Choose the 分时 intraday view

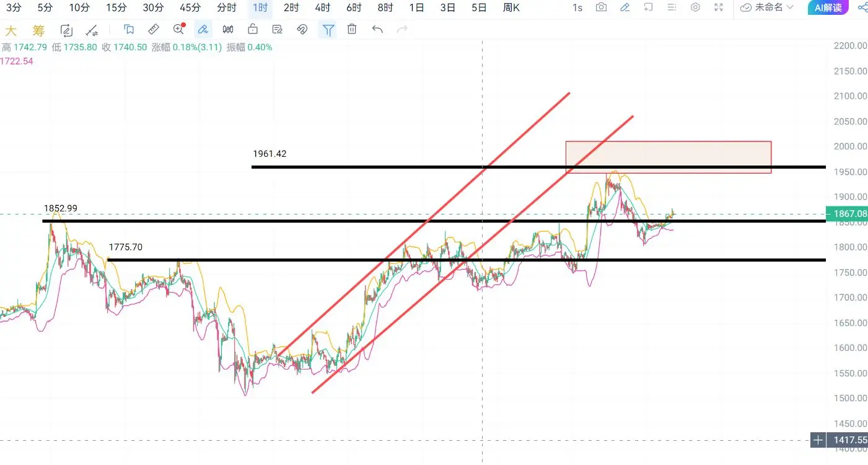[x=227, y=7]
